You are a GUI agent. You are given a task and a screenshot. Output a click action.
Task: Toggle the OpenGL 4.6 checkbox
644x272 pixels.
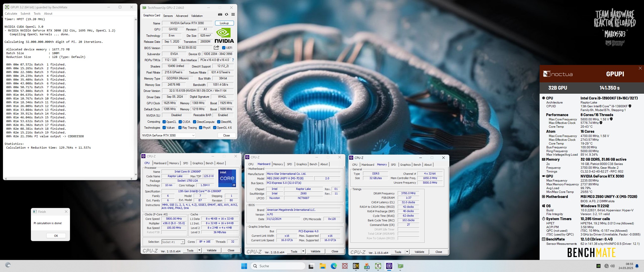[x=215, y=128]
